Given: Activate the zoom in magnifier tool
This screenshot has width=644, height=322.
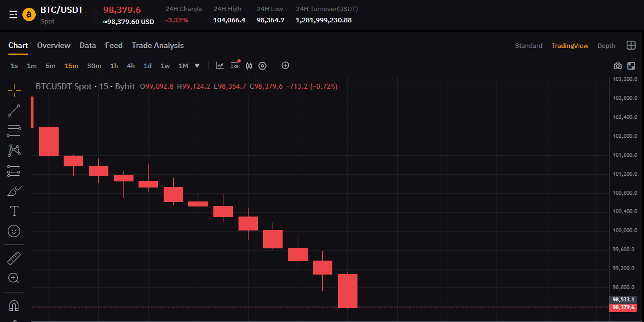Looking at the screenshot, I should pyautogui.click(x=14, y=278).
